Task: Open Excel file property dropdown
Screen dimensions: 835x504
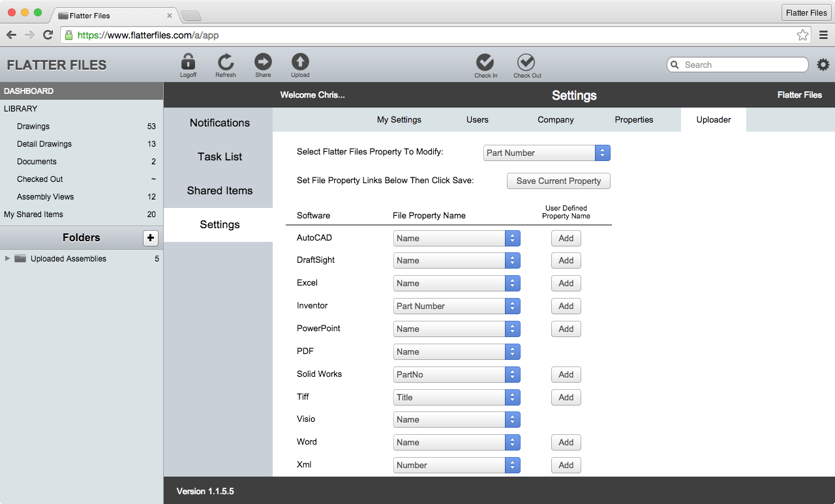Action: tap(457, 284)
